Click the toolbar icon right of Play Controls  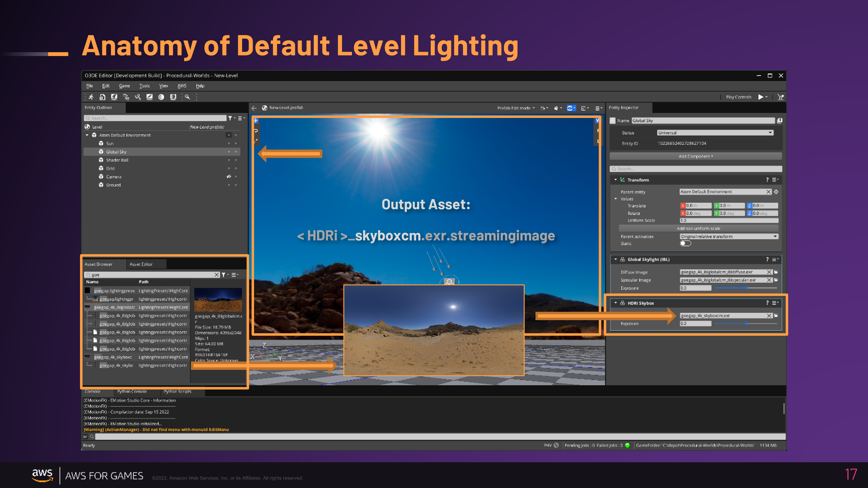pyautogui.click(x=780, y=97)
